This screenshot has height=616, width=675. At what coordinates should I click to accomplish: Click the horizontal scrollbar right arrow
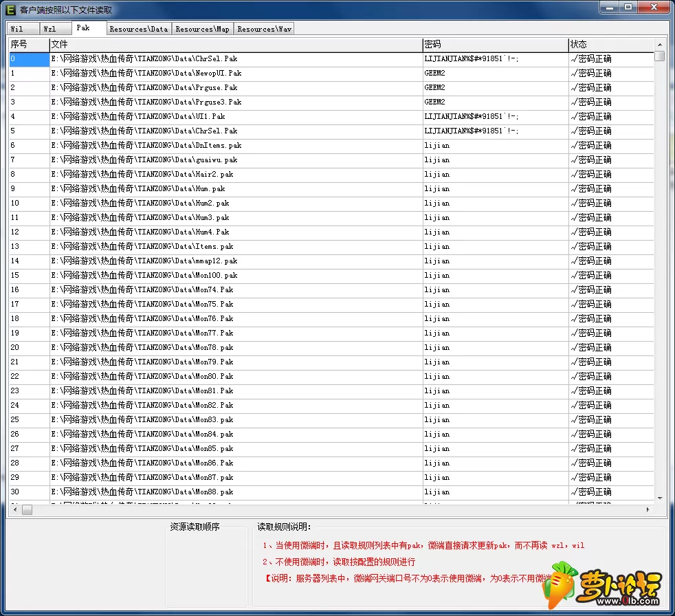(x=648, y=509)
